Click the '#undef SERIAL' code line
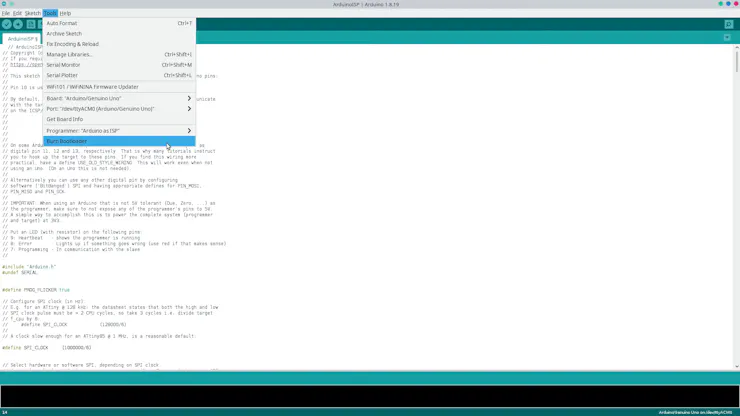740x416 pixels. pyautogui.click(x=20, y=272)
